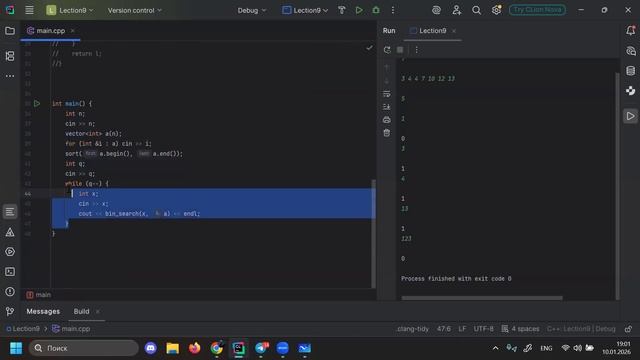Open C++ Lection9 Debug context selector

pos(581,329)
